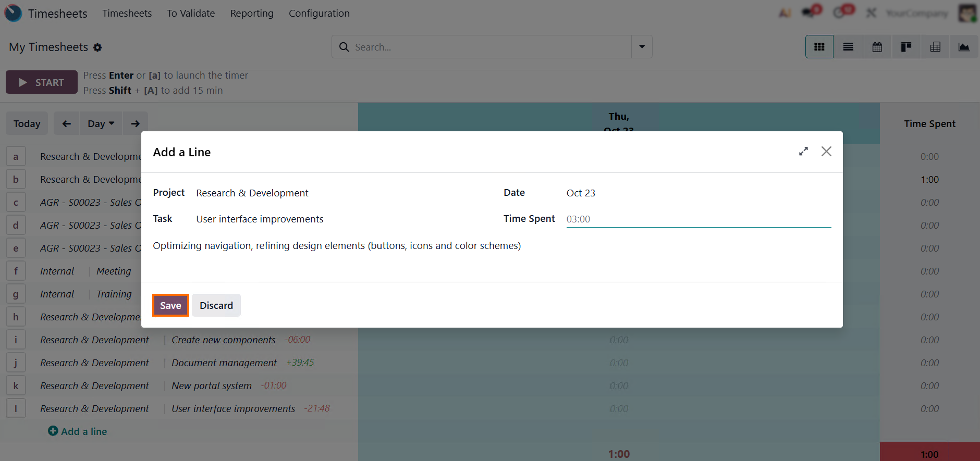Open the My Timesheets settings gear
980x461 pixels.
(x=97, y=47)
